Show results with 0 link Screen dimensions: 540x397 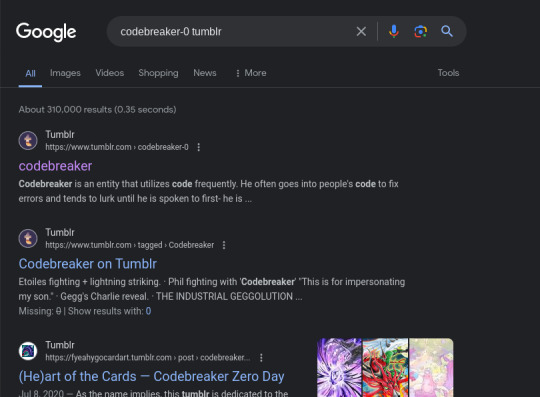[148, 311]
